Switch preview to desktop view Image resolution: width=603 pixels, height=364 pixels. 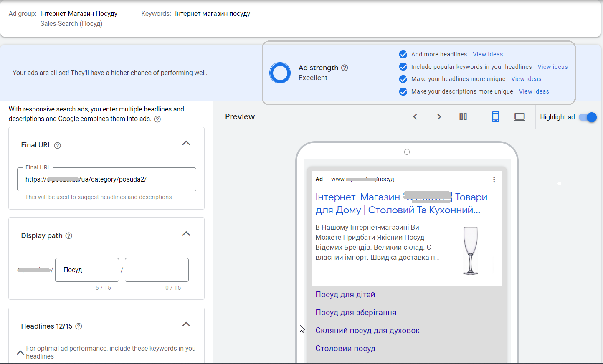[x=519, y=117]
